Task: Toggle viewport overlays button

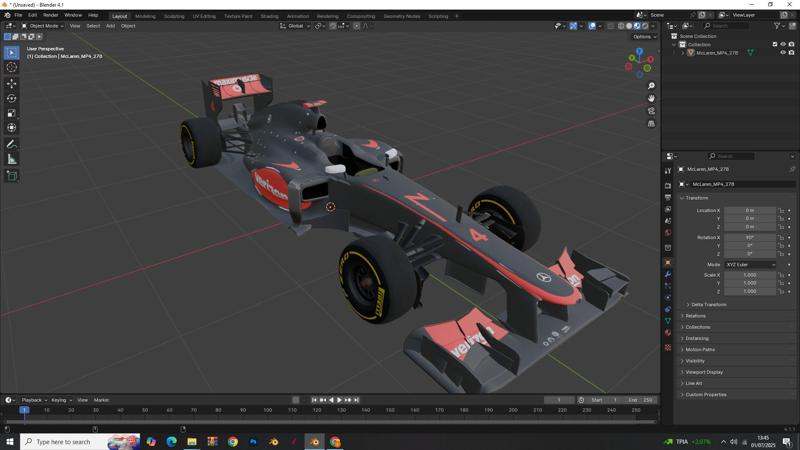Action: (x=592, y=26)
